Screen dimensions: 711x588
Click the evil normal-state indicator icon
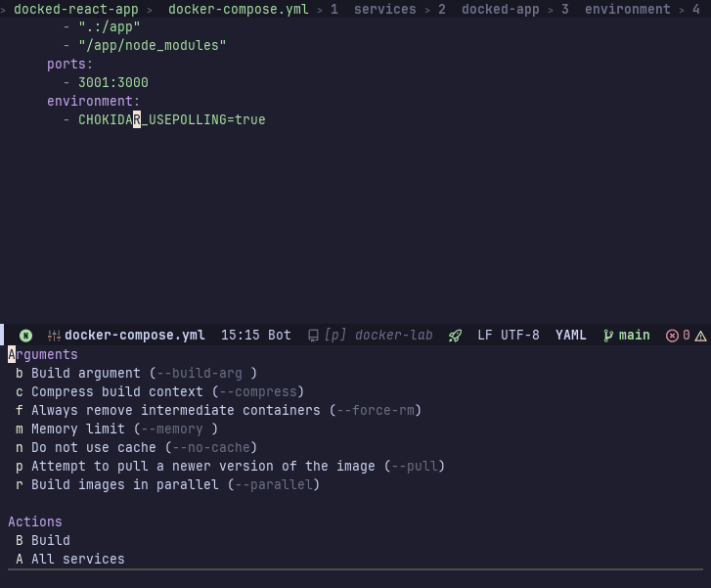coord(25,336)
